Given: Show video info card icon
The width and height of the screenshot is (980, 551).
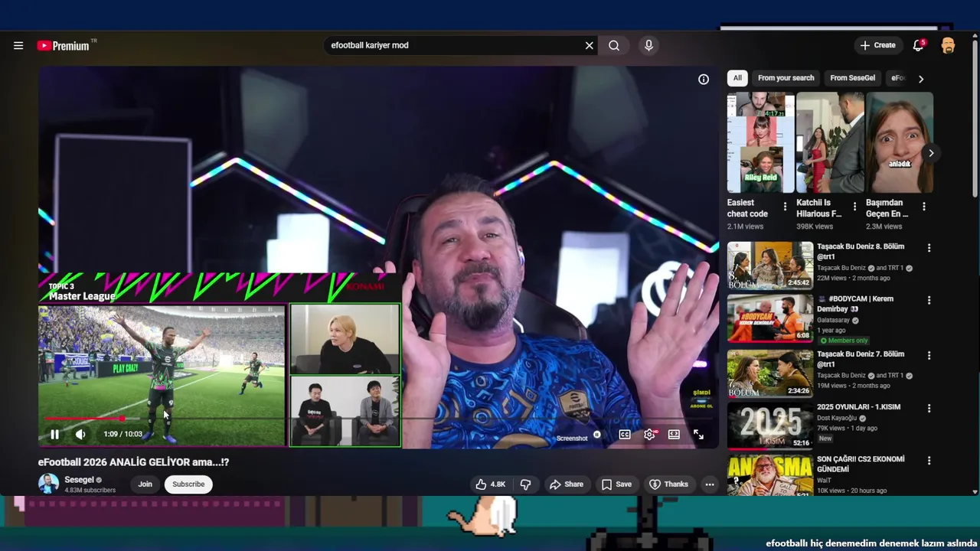Looking at the screenshot, I should click(x=704, y=80).
